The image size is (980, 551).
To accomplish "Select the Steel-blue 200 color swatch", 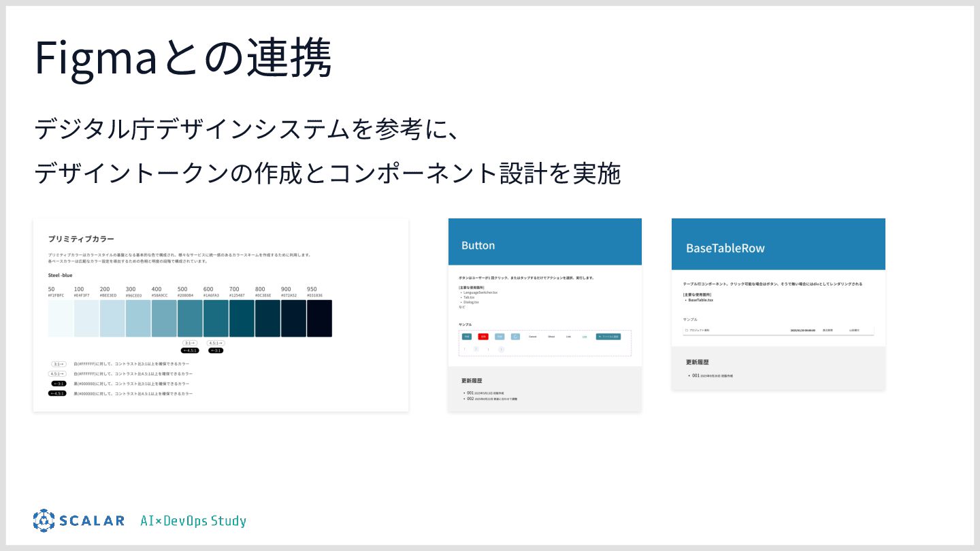I will [112, 318].
